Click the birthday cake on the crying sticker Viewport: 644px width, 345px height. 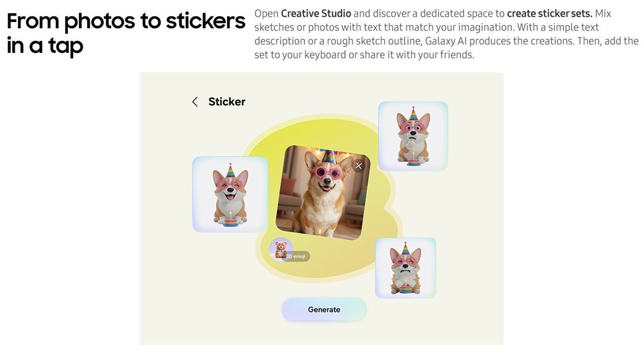[405, 288]
